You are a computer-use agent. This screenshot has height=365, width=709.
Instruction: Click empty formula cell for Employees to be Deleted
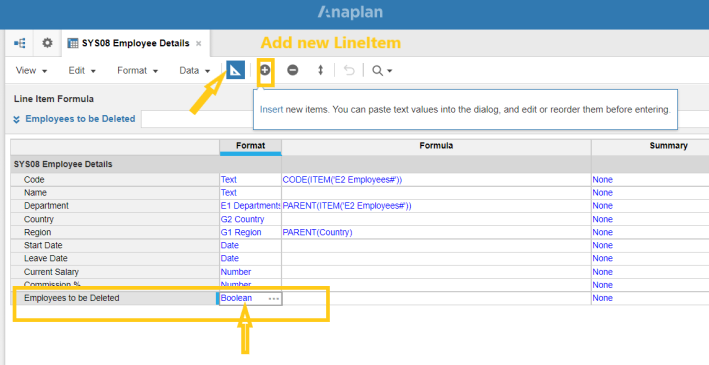point(436,298)
